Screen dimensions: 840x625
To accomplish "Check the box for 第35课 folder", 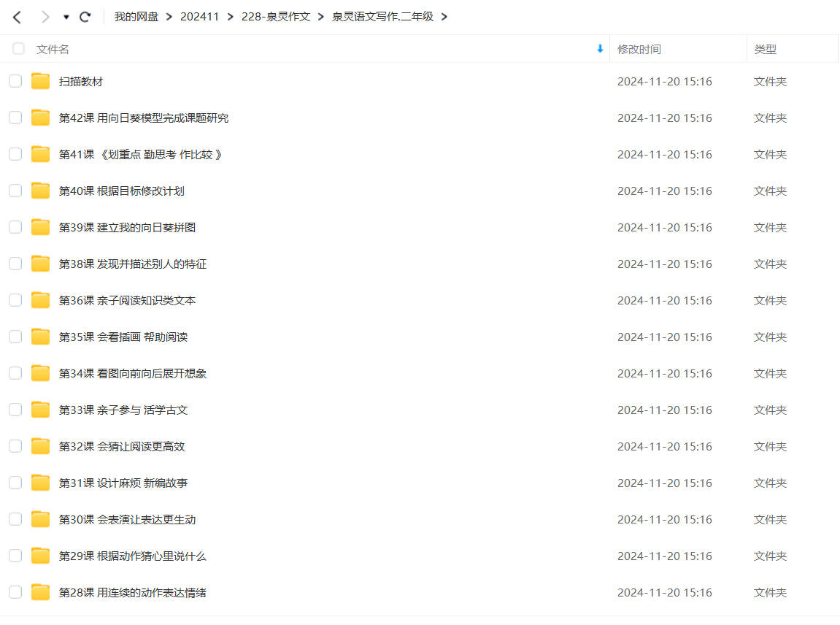I will [15, 336].
